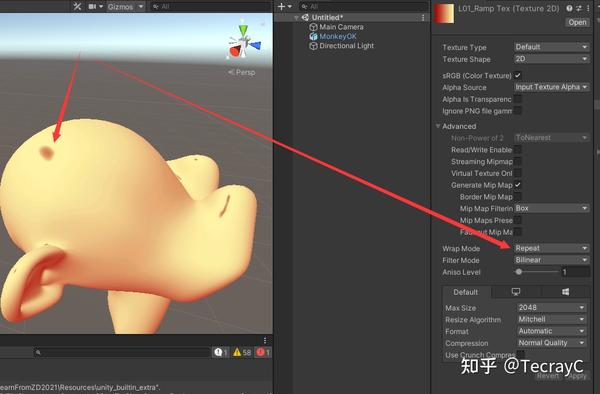
Task: Open the Resize Algorithm dropdown
Action: coord(551,319)
